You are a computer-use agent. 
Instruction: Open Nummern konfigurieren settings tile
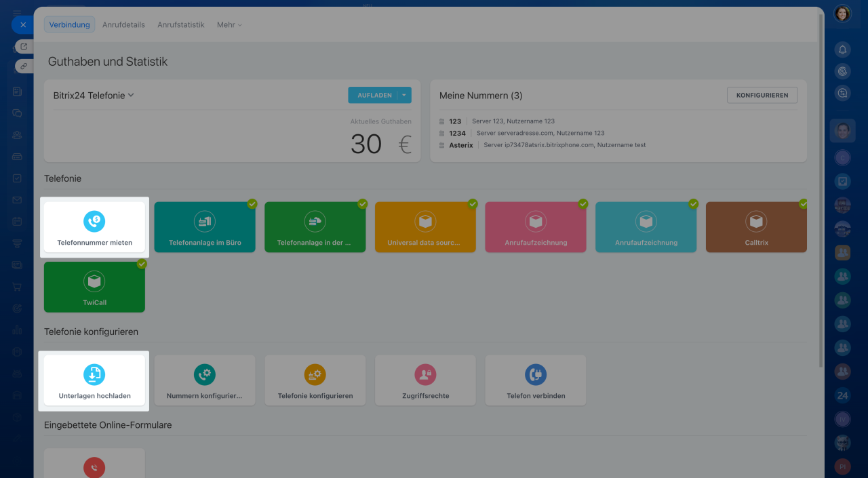(x=204, y=380)
